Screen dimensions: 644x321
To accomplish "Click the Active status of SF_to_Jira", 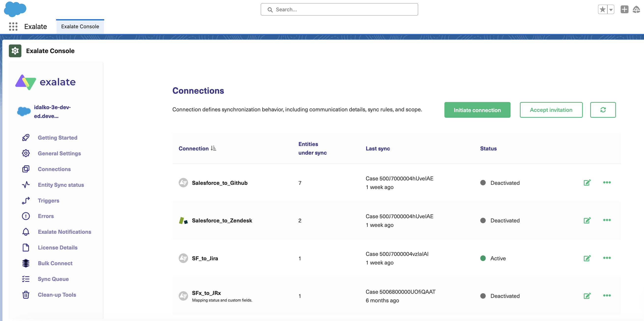I will point(493,258).
